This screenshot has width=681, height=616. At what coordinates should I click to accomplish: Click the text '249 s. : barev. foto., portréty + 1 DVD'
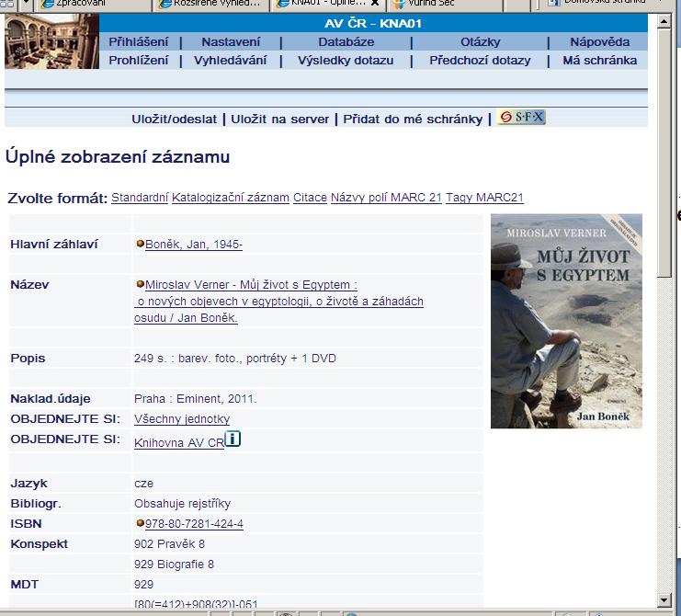[x=235, y=359]
